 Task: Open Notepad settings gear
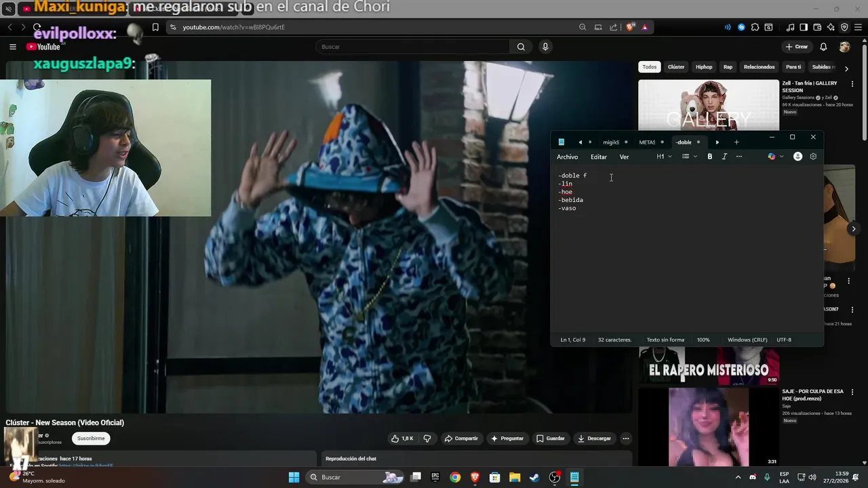[813, 157]
